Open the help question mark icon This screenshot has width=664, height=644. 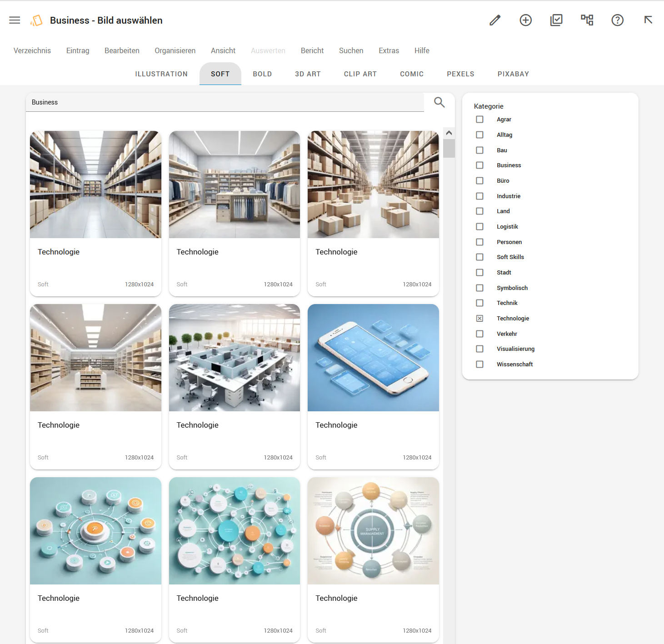tap(618, 20)
